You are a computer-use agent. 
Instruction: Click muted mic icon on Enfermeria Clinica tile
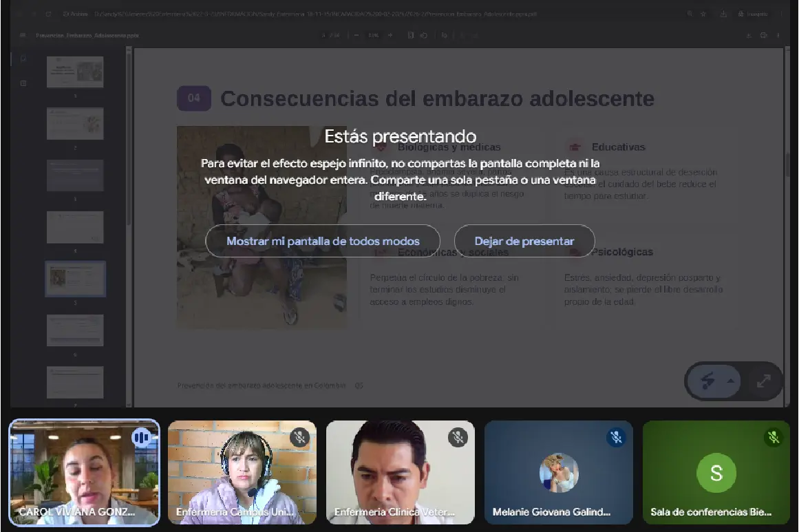458,437
